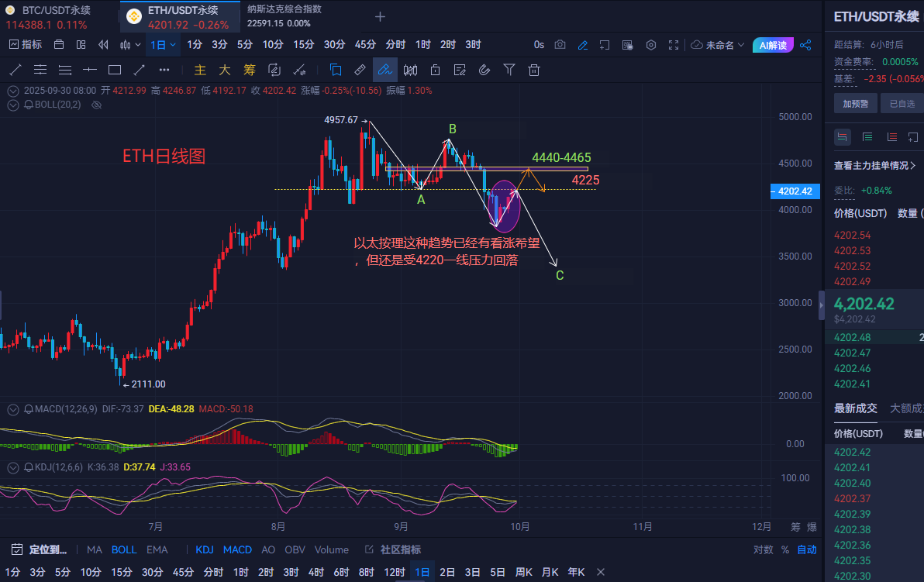Viewport: 924px width, 582px height.
Task: Enable logarithmic scale 对数
Action: pos(763,549)
